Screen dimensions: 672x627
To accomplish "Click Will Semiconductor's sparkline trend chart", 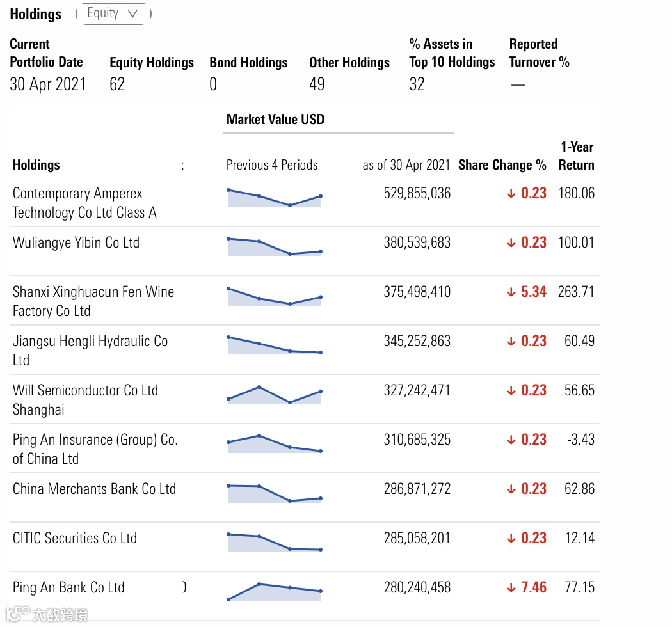I will tap(275, 395).
